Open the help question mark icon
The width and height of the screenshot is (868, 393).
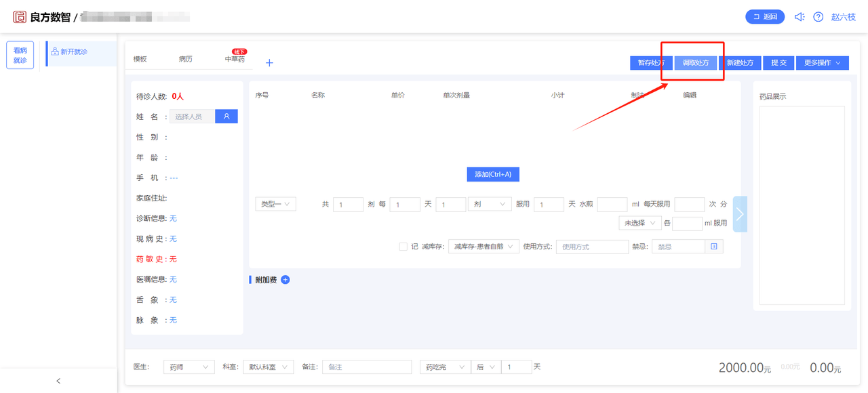(x=818, y=17)
